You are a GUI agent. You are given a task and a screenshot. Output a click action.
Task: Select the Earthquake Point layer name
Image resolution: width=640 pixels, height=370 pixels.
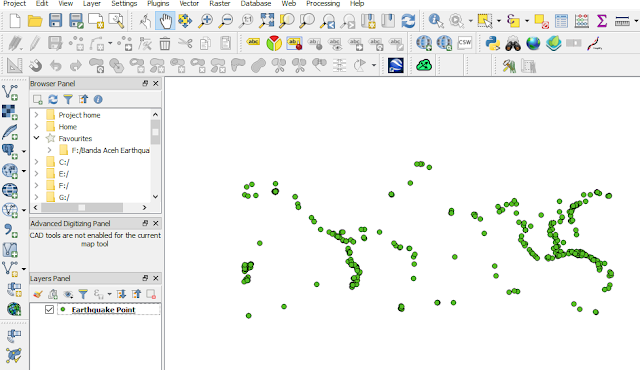point(103,310)
